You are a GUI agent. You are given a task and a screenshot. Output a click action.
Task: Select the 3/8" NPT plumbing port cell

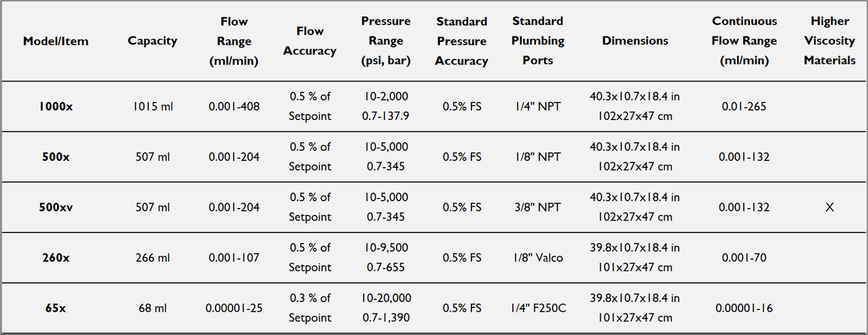point(537,207)
